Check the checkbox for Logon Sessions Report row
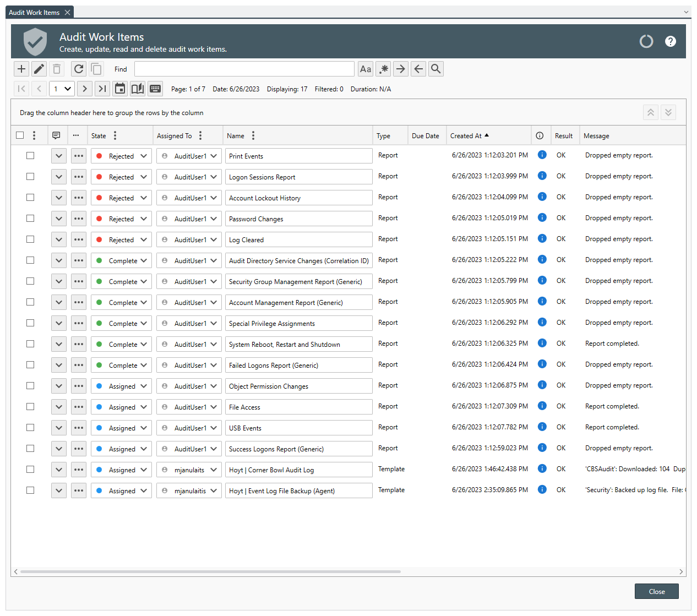 click(30, 177)
